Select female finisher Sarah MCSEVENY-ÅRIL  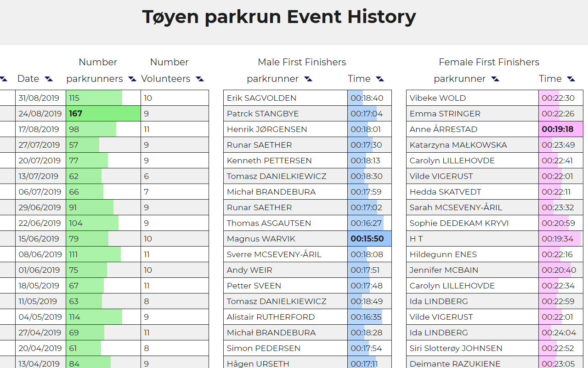[456, 207]
